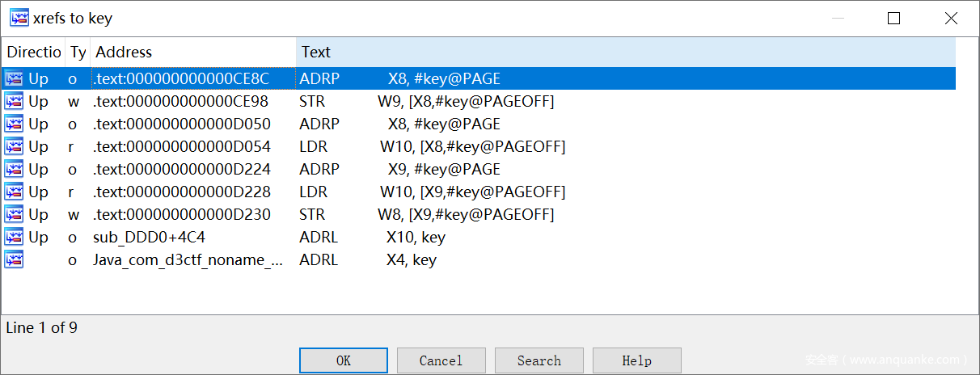Screen dimensions: 980x375
Task: Sort list by Address column header
Action: click(x=124, y=52)
